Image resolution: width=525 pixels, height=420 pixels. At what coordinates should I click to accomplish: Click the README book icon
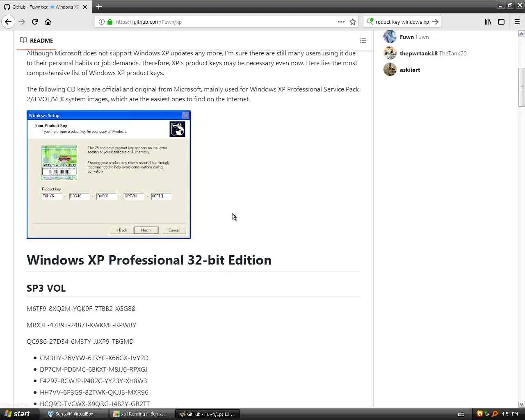click(23, 40)
